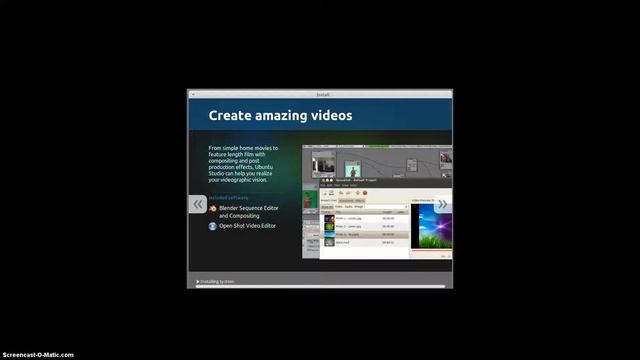Click the installation progress bar

[320, 287]
